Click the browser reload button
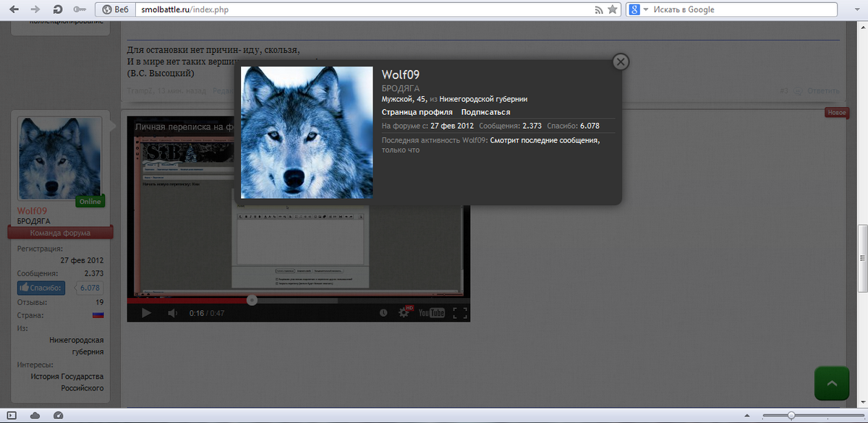The height and width of the screenshot is (423, 868). 57,9
